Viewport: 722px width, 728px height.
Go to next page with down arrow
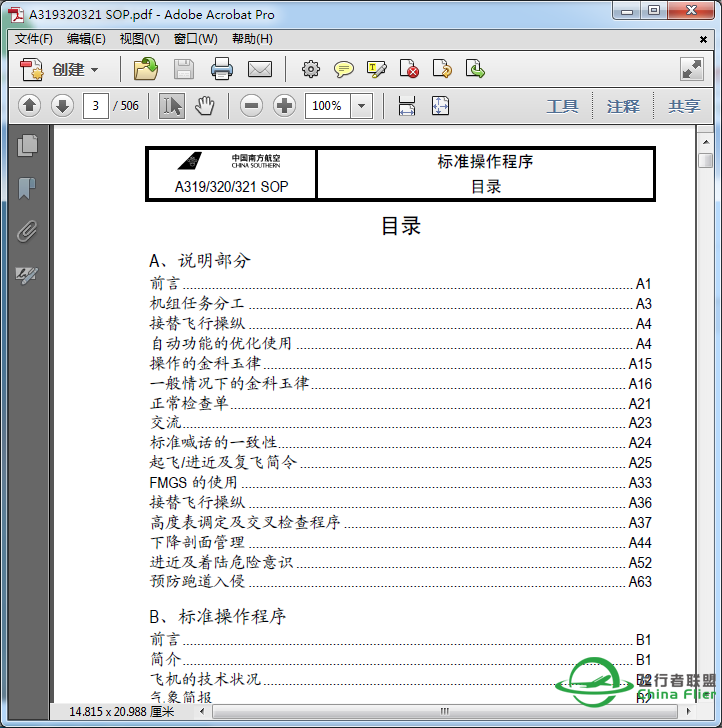pyautogui.click(x=62, y=106)
